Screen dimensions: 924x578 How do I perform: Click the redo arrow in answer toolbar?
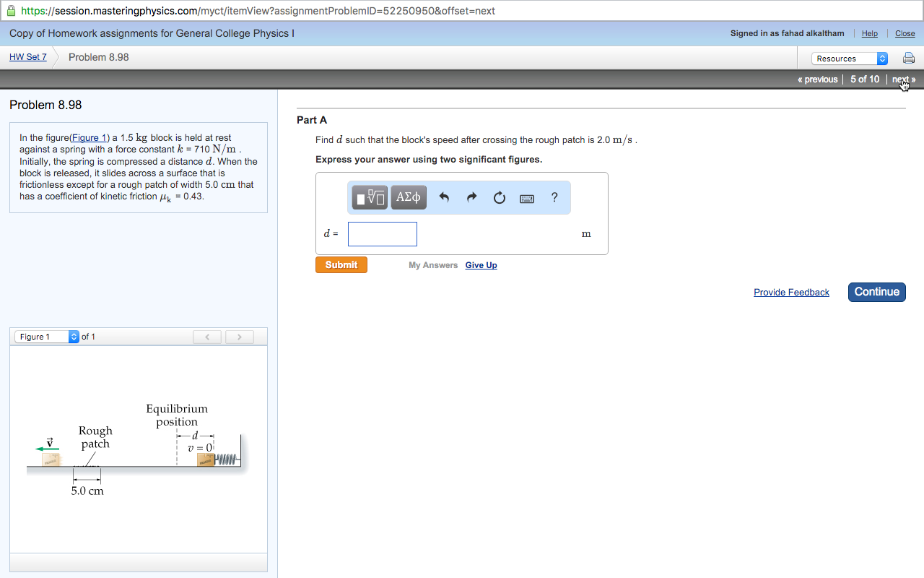pos(471,197)
